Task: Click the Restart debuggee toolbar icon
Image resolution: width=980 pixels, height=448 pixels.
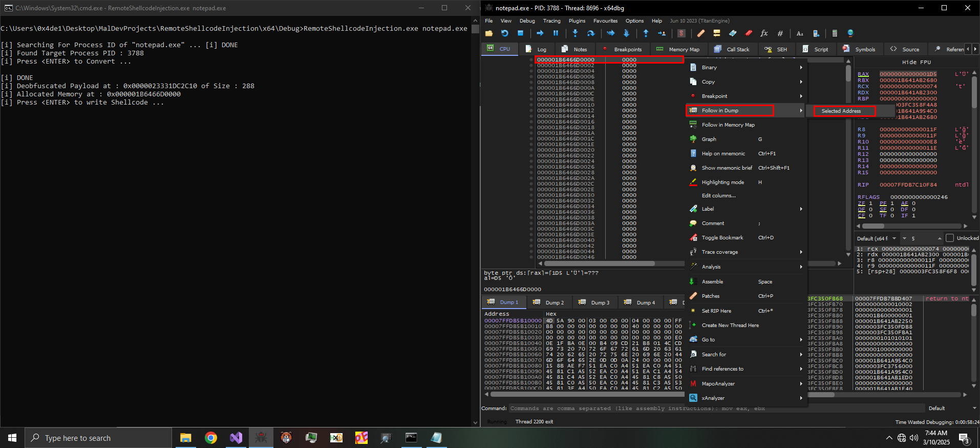Action: click(505, 33)
